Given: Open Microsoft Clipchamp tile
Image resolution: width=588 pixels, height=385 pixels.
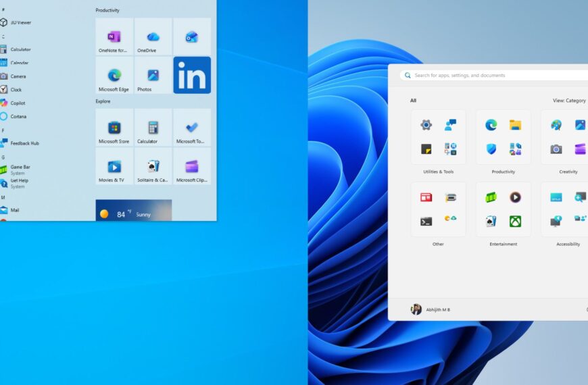Looking at the screenshot, I should point(192,166).
